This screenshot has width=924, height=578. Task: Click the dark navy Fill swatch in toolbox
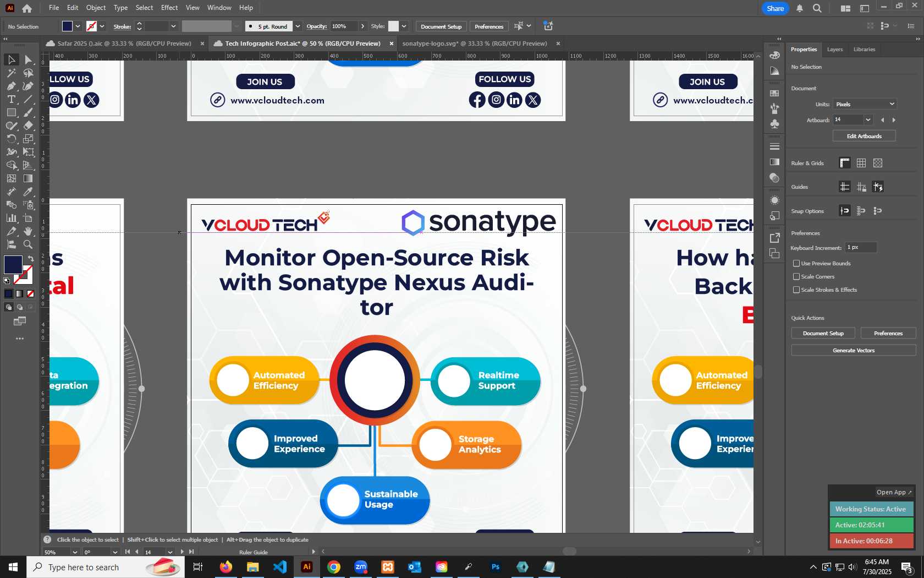(13, 265)
